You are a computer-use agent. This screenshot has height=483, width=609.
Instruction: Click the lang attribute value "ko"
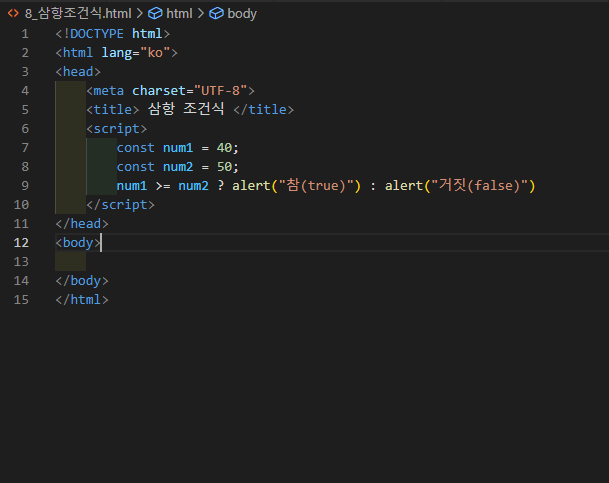[155, 53]
